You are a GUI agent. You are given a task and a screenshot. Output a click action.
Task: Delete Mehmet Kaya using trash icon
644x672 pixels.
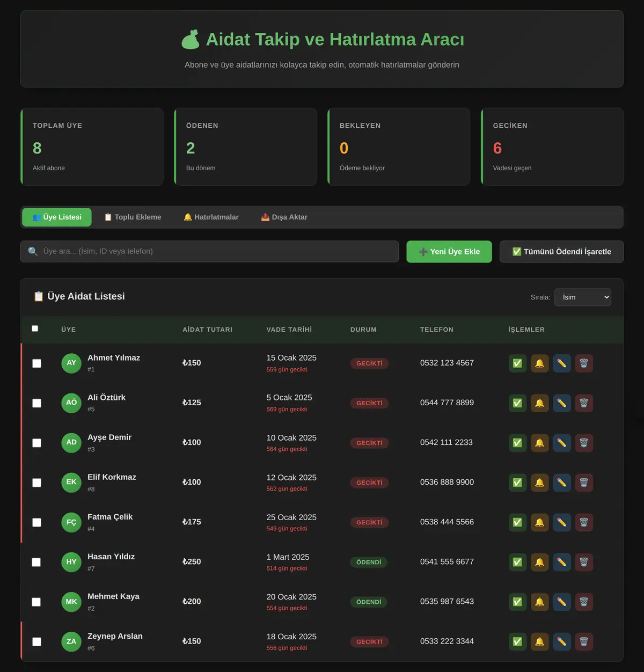[x=584, y=602]
